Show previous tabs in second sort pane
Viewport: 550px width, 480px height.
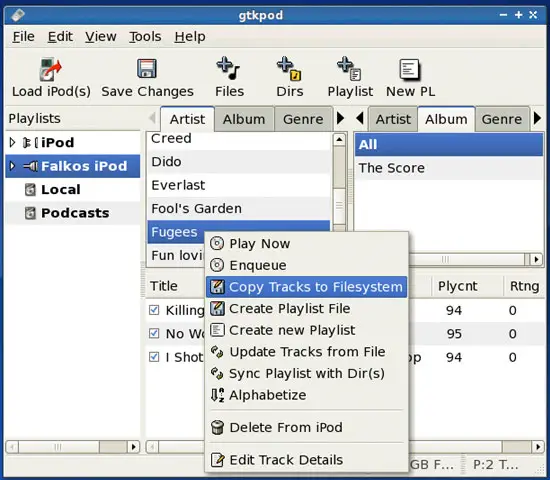pyautogui.click(x=360, y=118)
